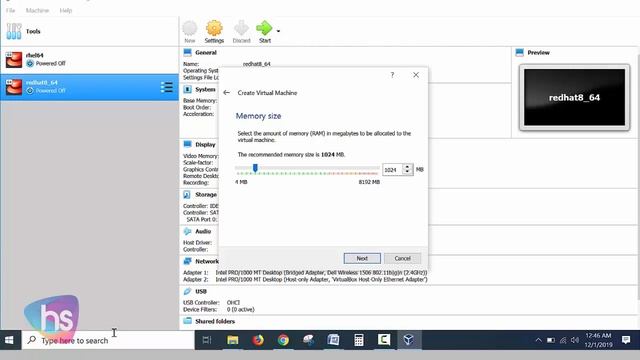
Task: Click the volume icon in system tray
Action: click(575, 340)
